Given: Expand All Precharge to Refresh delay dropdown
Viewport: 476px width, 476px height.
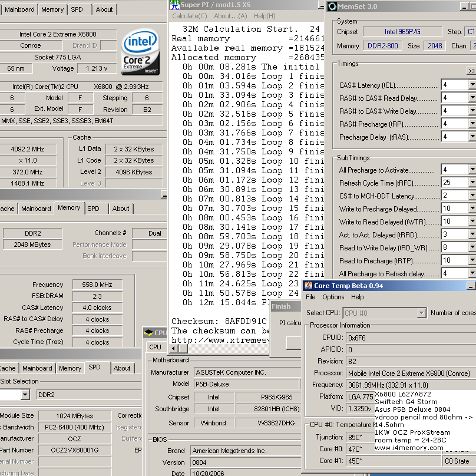Looking at the screenshot, I should coord(472,273).
